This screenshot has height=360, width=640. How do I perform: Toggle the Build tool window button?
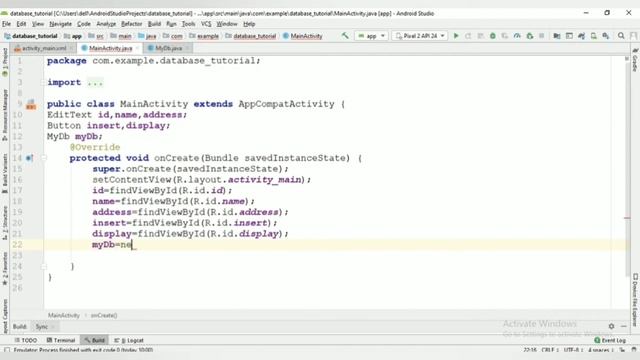[95, 340]
